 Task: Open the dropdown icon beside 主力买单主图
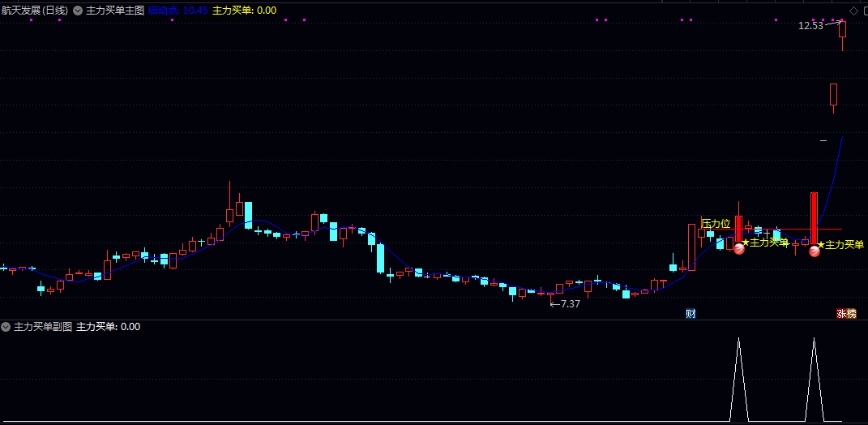pos(78,11)
